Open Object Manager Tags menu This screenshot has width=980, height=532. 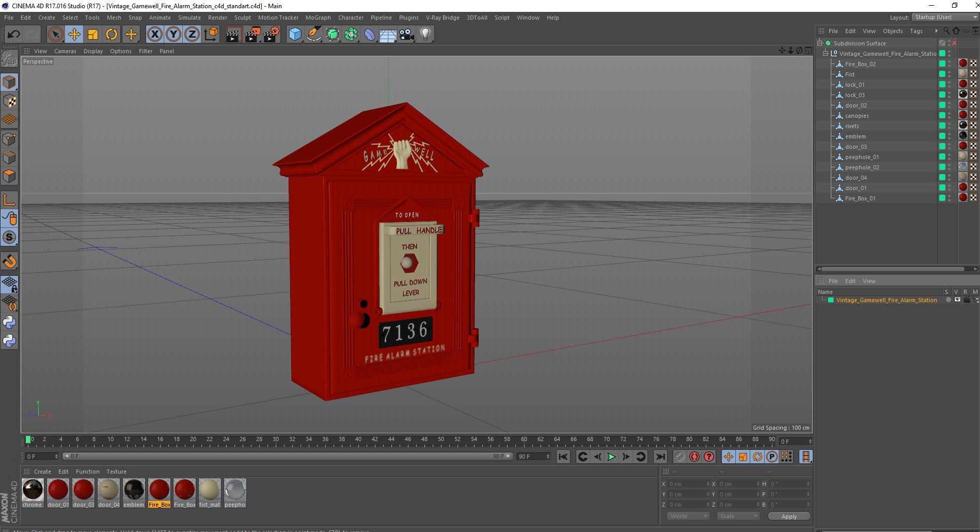pyautogui.click(x=916, y=31)
